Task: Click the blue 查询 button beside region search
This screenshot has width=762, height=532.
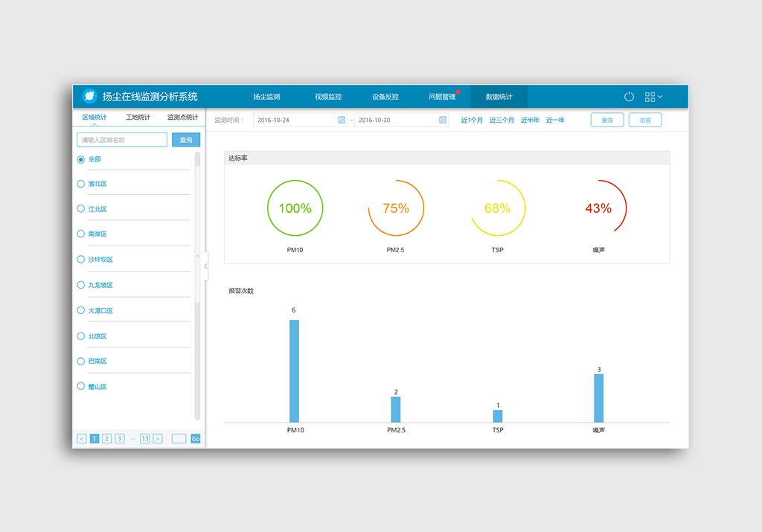Action: pyautogui.click(x=186, y=140)
